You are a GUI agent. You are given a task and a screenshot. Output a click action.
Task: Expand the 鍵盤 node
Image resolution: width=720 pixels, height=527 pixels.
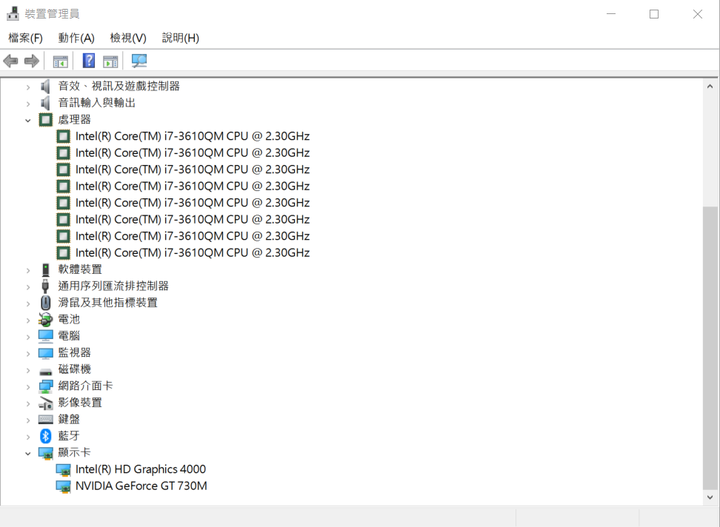[x=28, y=420]
